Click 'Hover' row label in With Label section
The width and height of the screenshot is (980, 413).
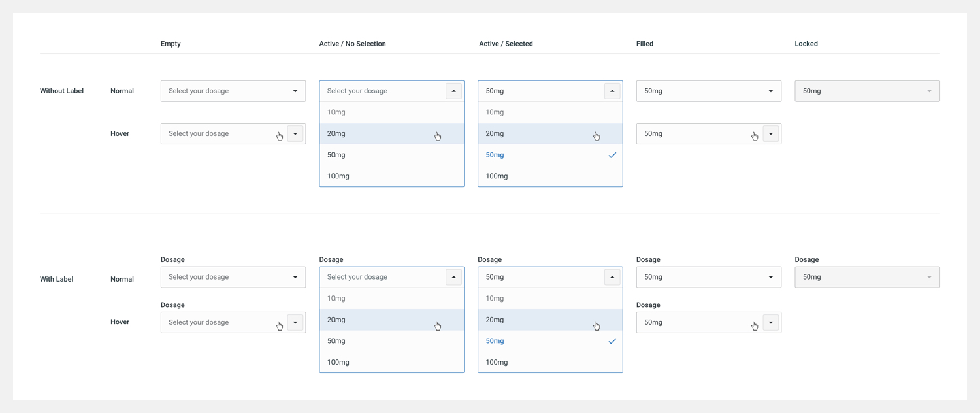tap(120, 322)
